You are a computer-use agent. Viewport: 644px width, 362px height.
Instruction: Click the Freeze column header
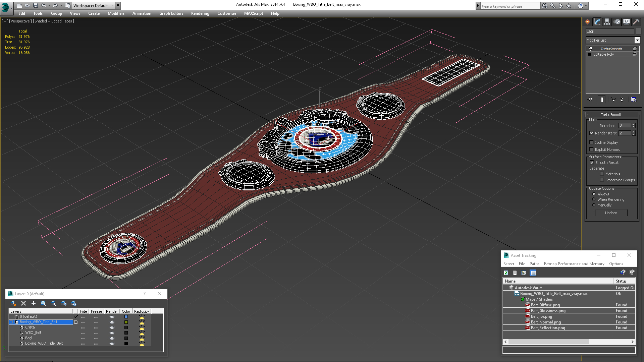click(97, 311)
